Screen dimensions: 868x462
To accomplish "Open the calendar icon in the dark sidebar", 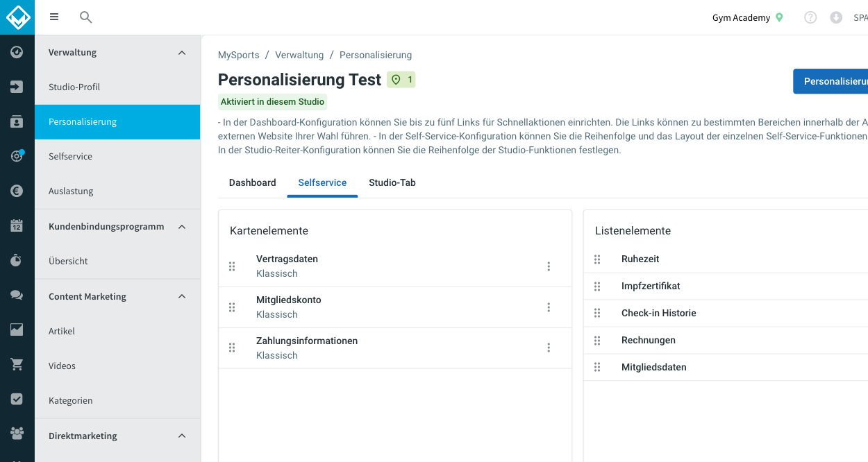I will coord(17,225).
